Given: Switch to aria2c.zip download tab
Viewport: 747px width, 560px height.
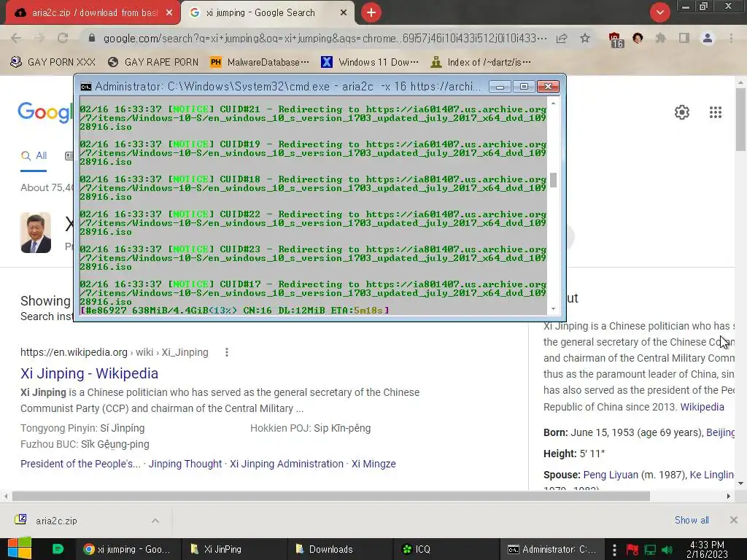Looking at the screenshot, I should click(93, 13).
